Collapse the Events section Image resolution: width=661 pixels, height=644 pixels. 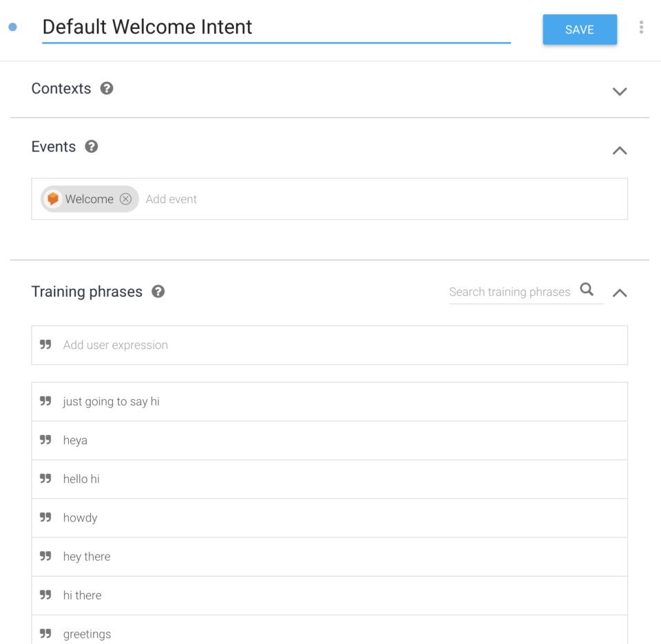pos(619,150)
